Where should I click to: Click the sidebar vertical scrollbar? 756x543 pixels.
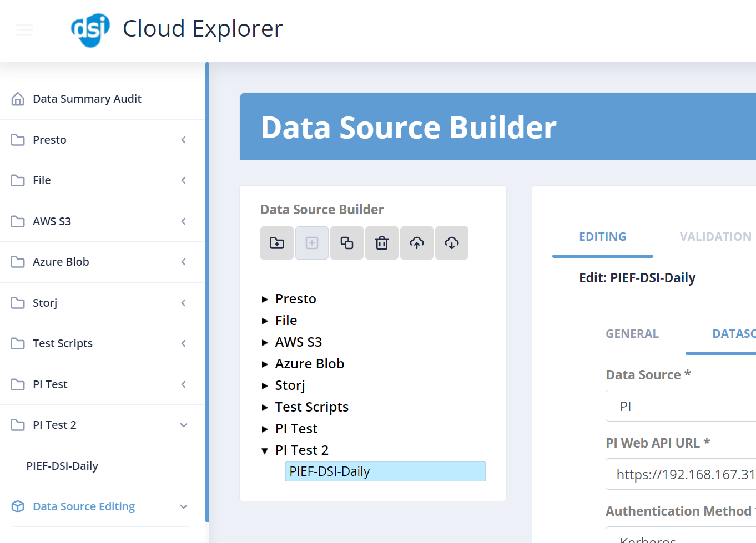[x=207, y=292]
